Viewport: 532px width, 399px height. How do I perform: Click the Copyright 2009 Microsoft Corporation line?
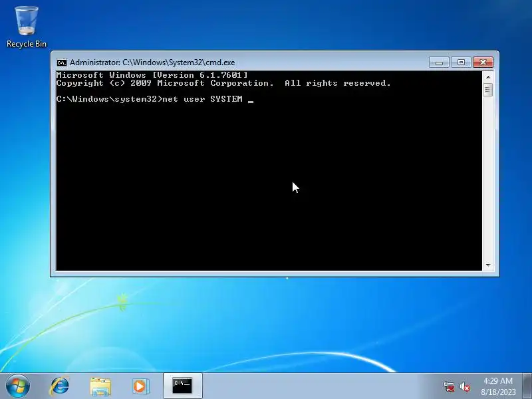[223, 83]
